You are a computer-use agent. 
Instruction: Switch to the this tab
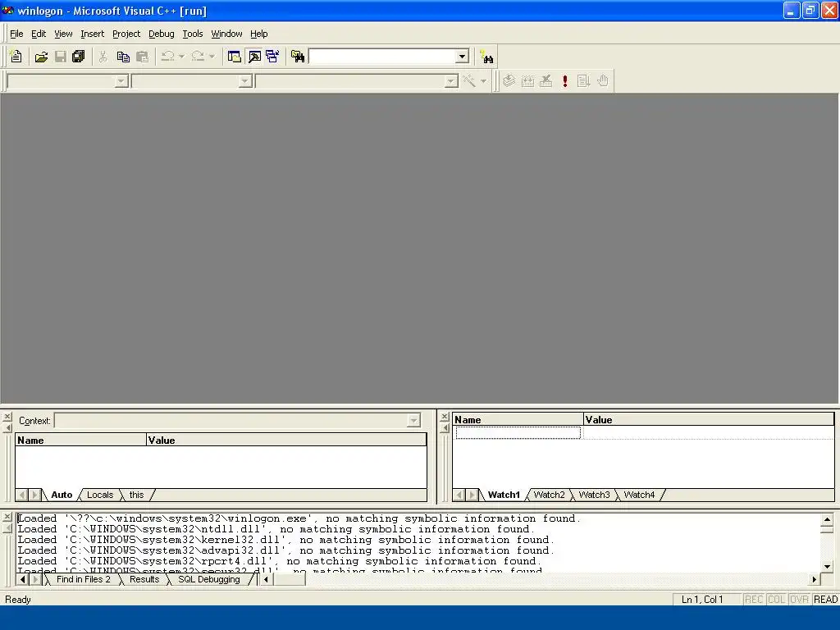coord(137,495)
